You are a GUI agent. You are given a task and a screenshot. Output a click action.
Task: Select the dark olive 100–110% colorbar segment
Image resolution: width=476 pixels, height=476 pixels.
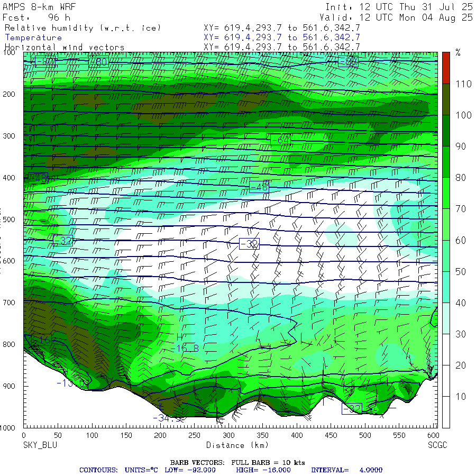446,99
